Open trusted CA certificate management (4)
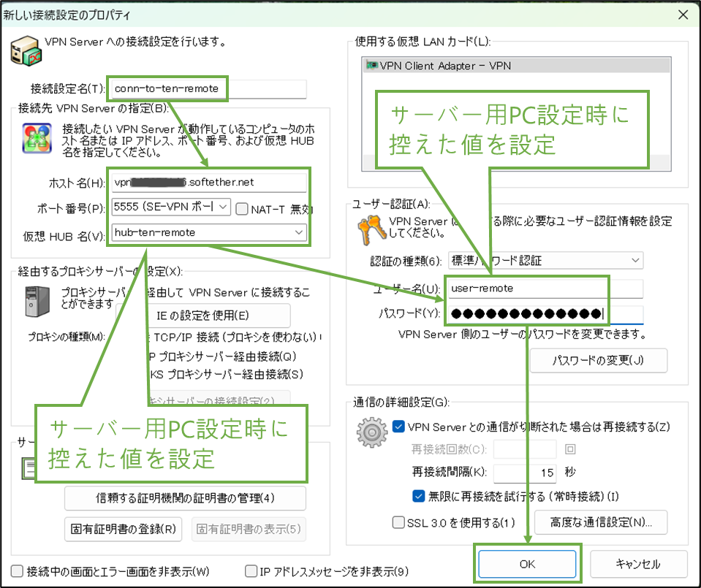 click(185, 497)
